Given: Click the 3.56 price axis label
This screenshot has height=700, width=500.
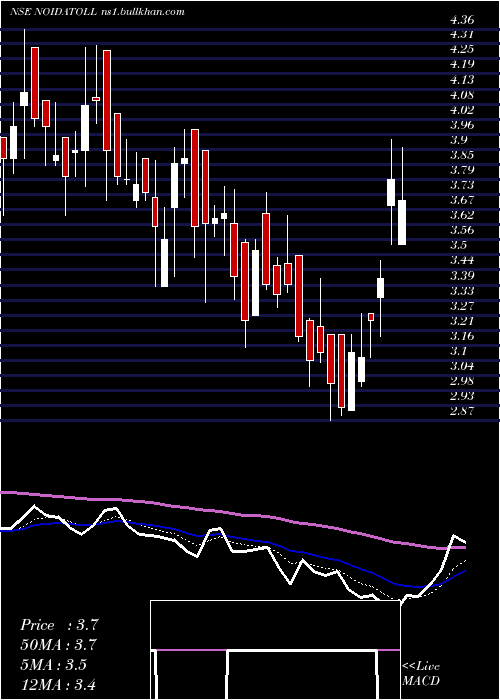Looking at the screenshot, I should tap(462, 230).
